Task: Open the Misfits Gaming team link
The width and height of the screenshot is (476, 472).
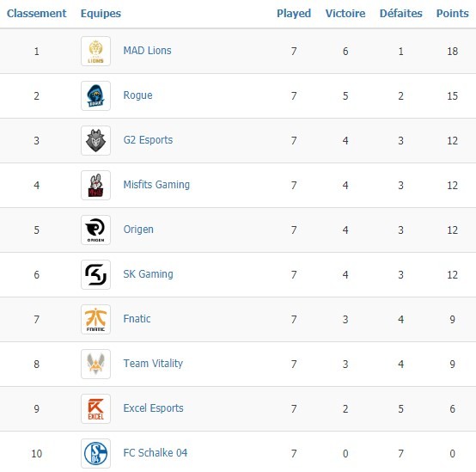Action: 156,185
